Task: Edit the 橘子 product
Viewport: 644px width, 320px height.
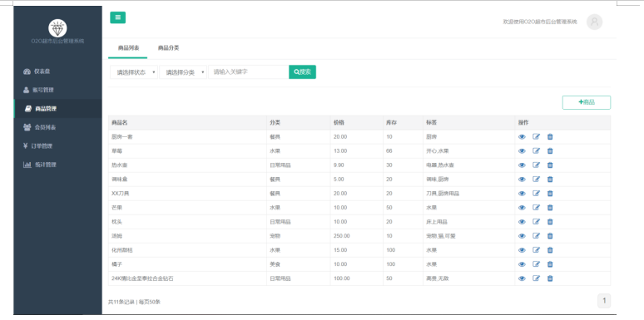Action: pyautogui.click(x=536, y=263)
